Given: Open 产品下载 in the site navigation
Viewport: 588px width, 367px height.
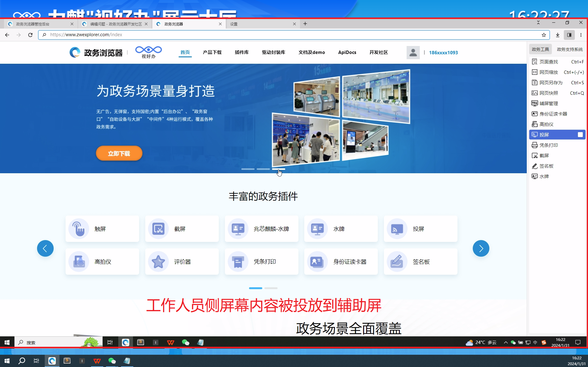Looking at the screenshot, I should coord(212,52).
